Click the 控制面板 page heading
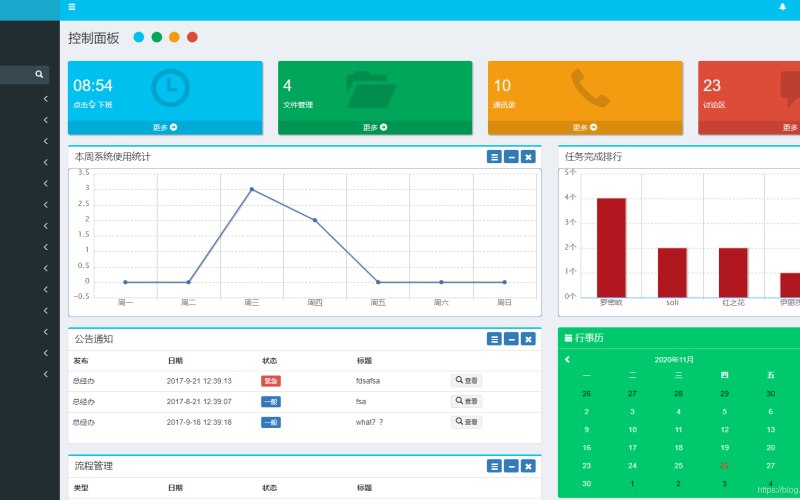This screenshot has width=800, height=500. point(93,38)
